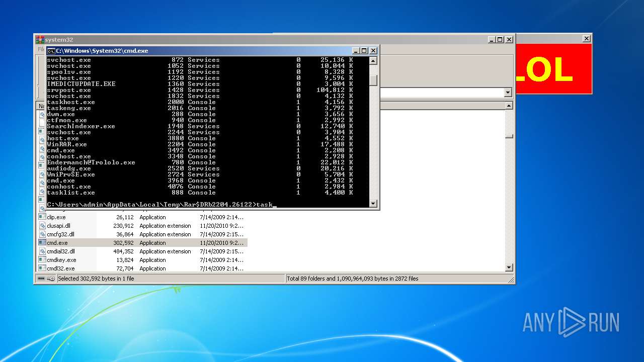The height and width of the screenshot is (362, 644).
Task: Click the red LOL banner
Action: [553, 69]
